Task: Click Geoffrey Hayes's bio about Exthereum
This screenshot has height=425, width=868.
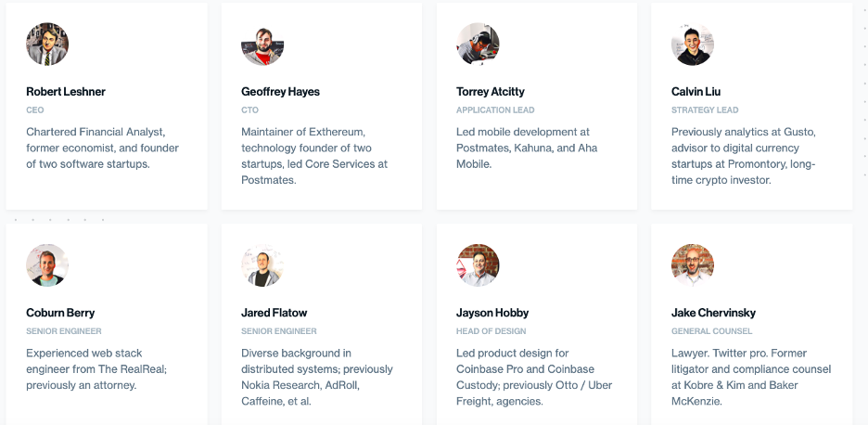Action: [313, 156]
